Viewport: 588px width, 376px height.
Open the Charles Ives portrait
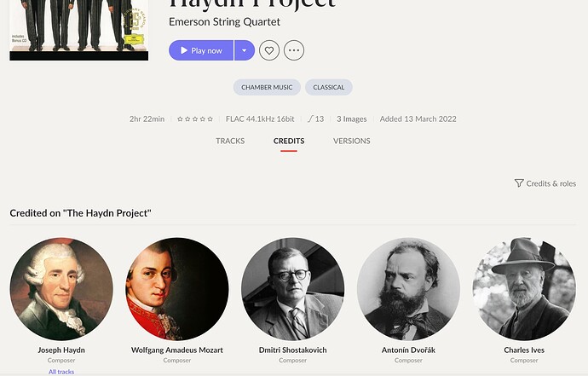pyautogui.click(x=524, y=289)
